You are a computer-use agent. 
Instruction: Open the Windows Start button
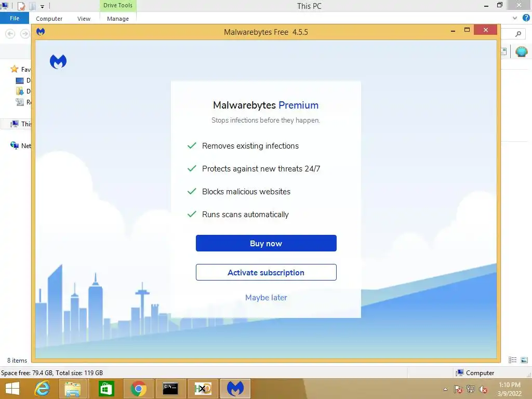(x=12, y=389)
